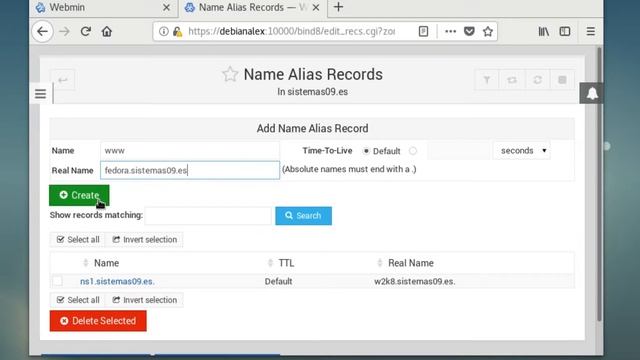640x360 pixels.
Task: Select Default Time-To-Live radio
Action: tap(366, 151)
